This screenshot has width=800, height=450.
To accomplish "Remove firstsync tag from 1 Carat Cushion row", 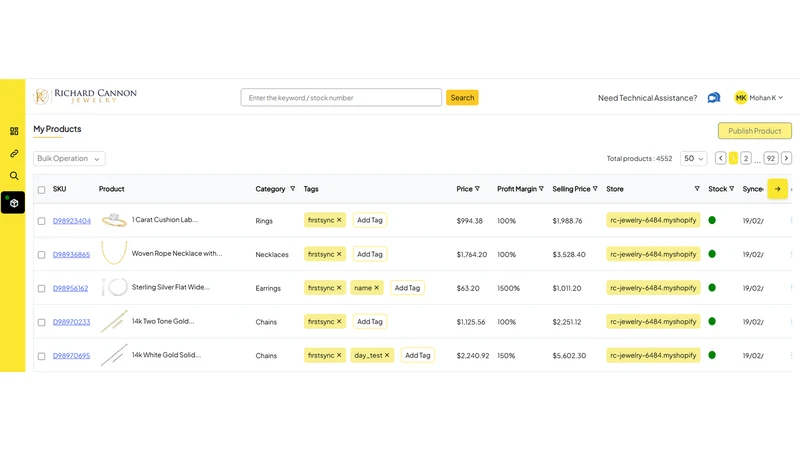I will coord(339,220).
